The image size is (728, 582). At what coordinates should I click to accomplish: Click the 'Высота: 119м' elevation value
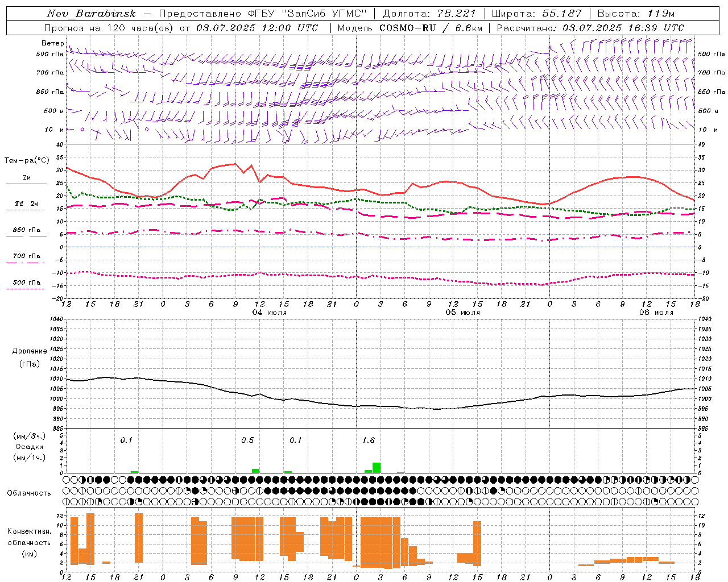pyautogui.click(x=636, y=14)
